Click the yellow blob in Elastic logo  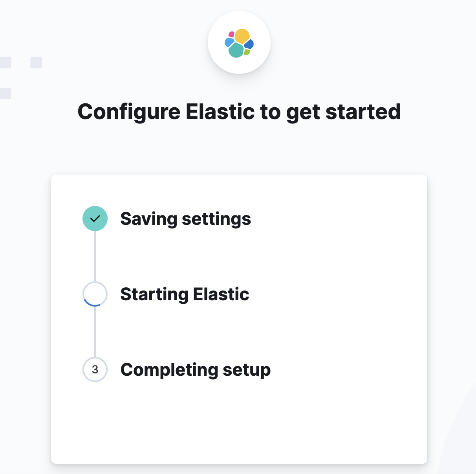pos(242,36)
